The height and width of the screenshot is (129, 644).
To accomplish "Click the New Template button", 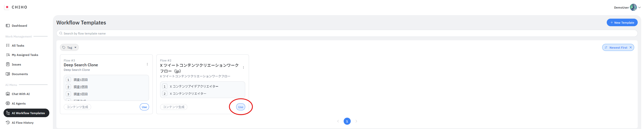I will (622, 23).
